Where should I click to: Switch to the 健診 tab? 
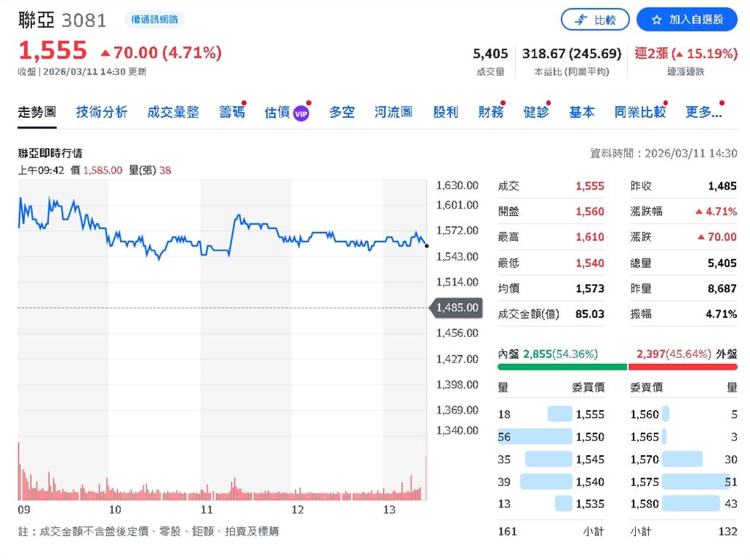pos(536,112)
